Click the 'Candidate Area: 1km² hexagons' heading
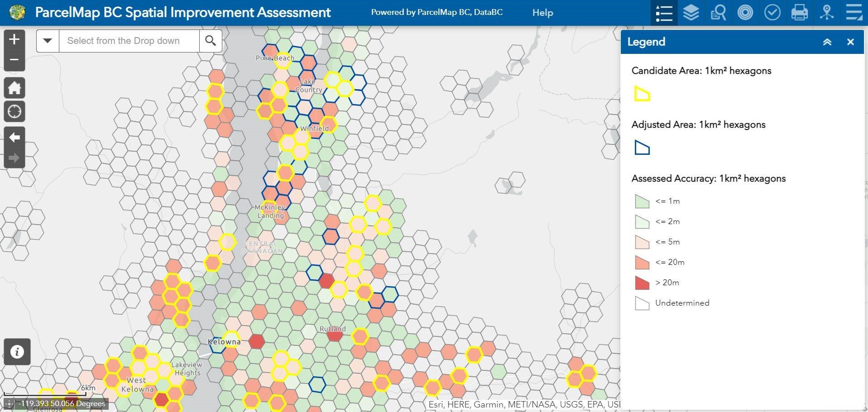The image size is (868, 412). coord(701,71)
